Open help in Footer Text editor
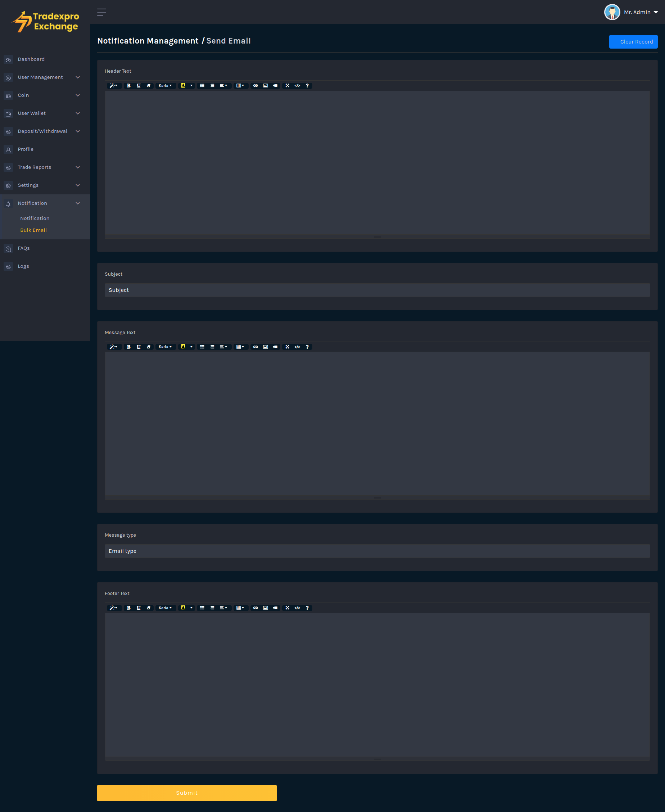Viewport: 665px width, 812px height. click(x=307, y=608)
